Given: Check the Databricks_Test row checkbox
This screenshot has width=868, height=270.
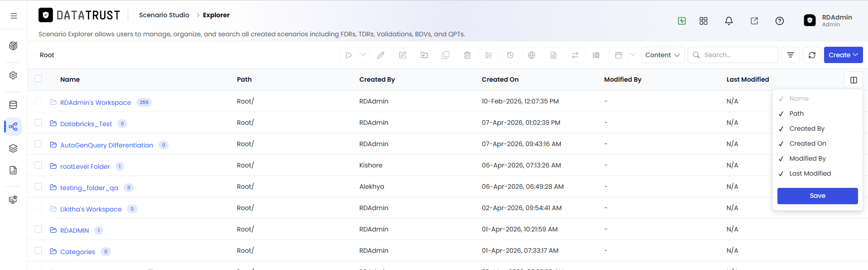Looking at the screenshot, I should point(38,123).
